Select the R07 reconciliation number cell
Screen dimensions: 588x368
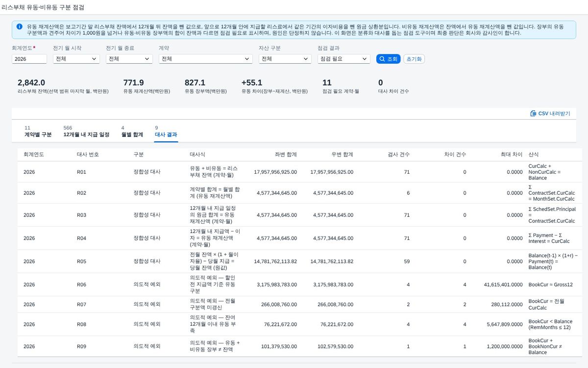[x=81, y=304]
